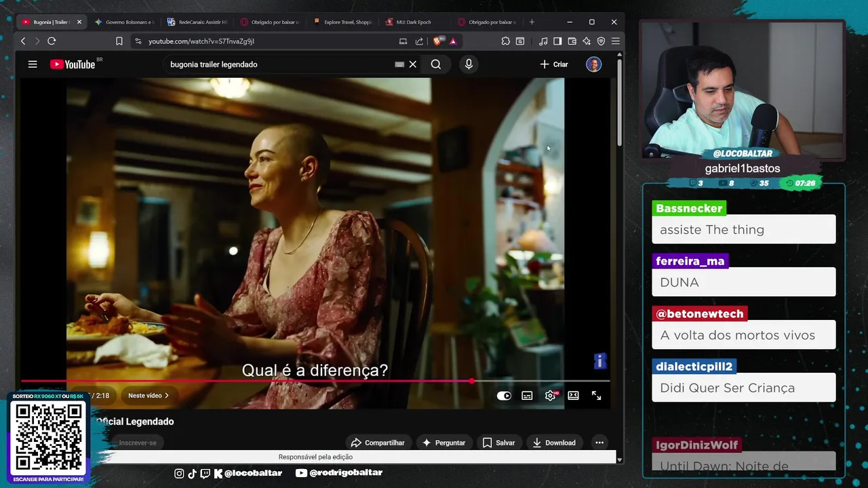Open a new browser tab
This screenshot has height=488, width=868.
coord(532,22)
